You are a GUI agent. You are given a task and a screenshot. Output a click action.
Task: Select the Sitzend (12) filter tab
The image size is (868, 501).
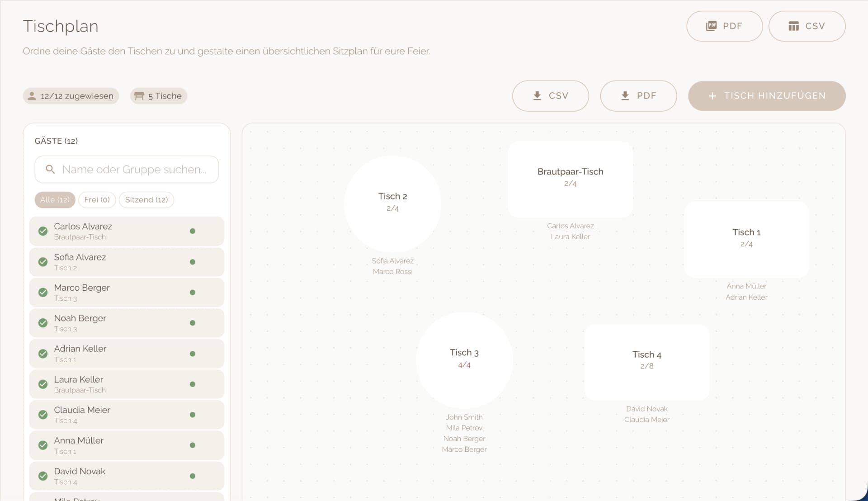[x=146, y=200]
